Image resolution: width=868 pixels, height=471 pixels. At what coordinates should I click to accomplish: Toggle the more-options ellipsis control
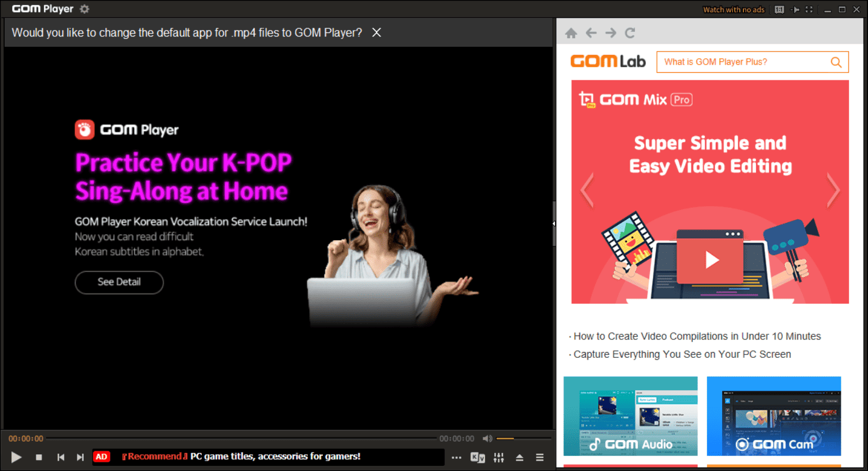(x=456, y=457)
